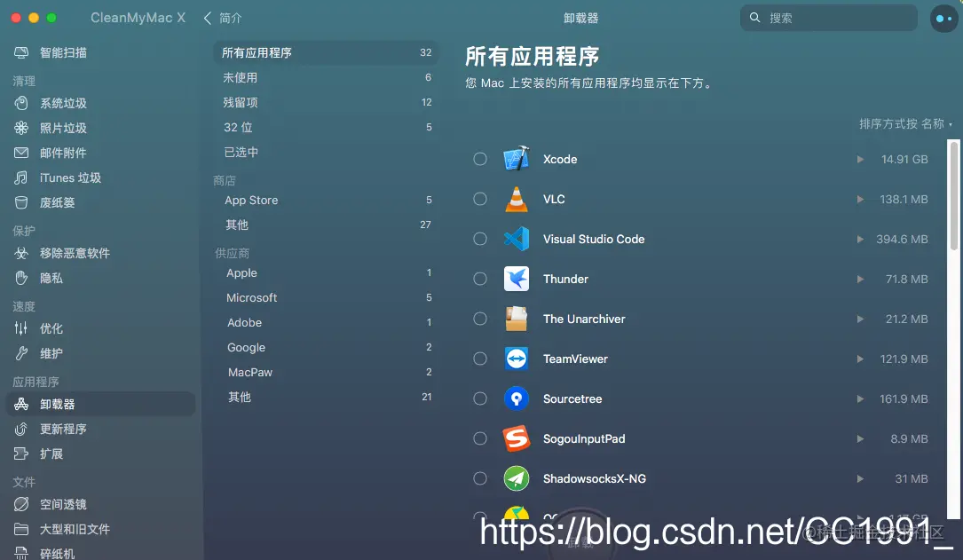Click the application list vertical scrollbar
This screenshot has height=560, width=963.
(954, 196)
